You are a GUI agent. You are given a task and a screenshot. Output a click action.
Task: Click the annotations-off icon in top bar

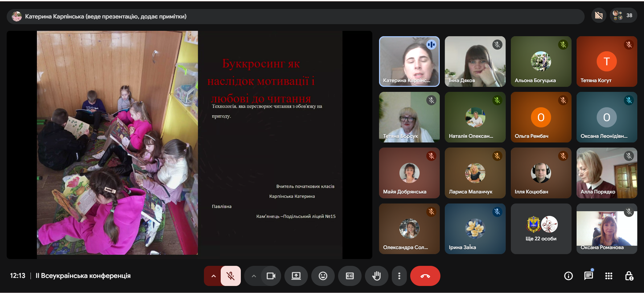(x=599, y=15)
